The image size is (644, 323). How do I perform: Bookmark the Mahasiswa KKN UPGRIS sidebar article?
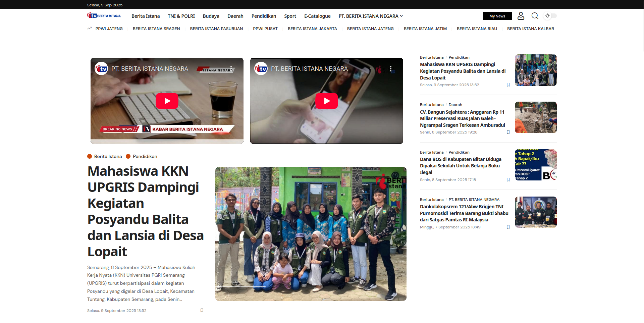(508, 85)
